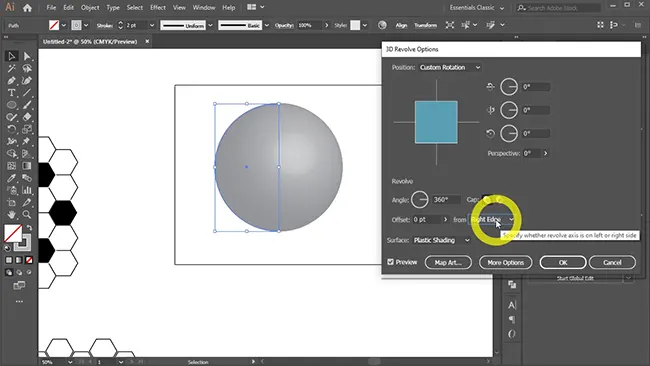This screenshot has width=650, height=366.
Task: Click the More Options button
Action: (x=505, y=262)
